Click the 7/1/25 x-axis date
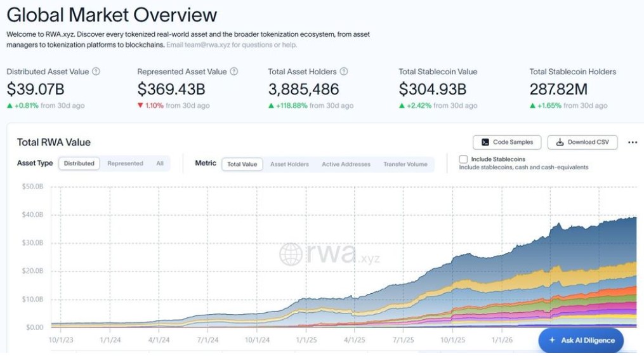The width and height of the screenshot is (644, 356). [404, 340]
